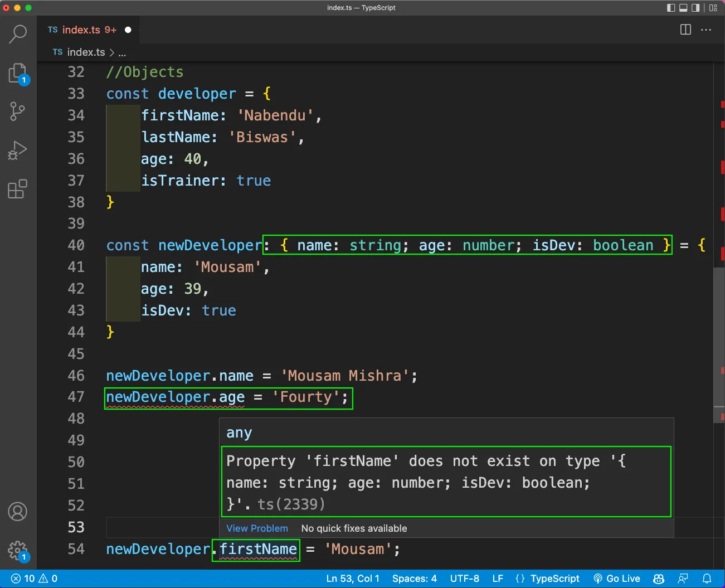
Task: Split the editor to the right
Action: (686, 30)
